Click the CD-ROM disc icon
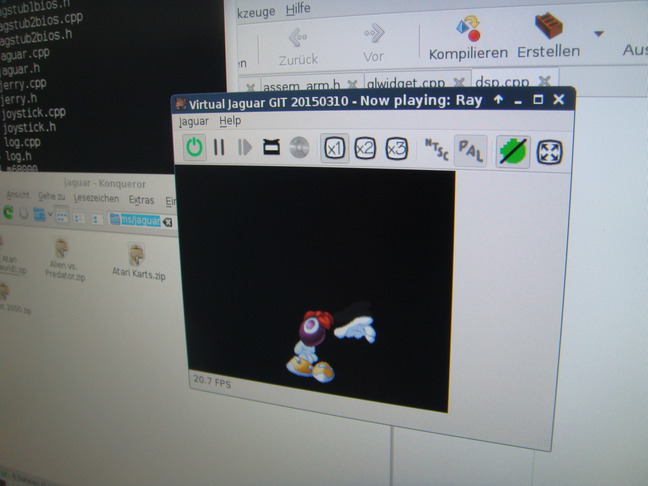The width and height of the screenshot is (648, 486). tap(297, 148)
